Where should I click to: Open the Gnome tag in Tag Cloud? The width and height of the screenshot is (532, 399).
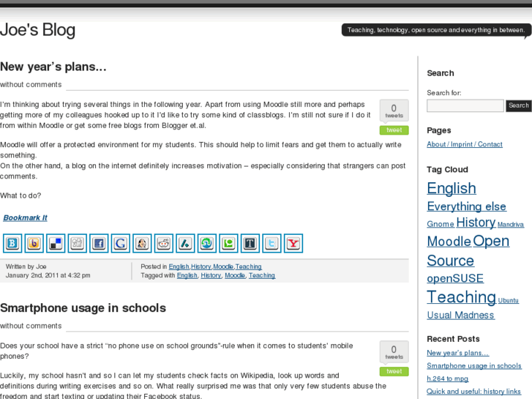(x=441, y=224)
